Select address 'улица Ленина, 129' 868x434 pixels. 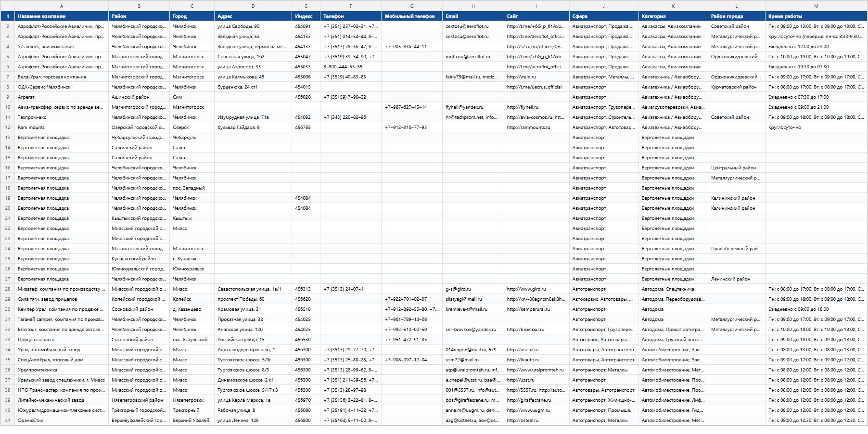tap(253, 420)
